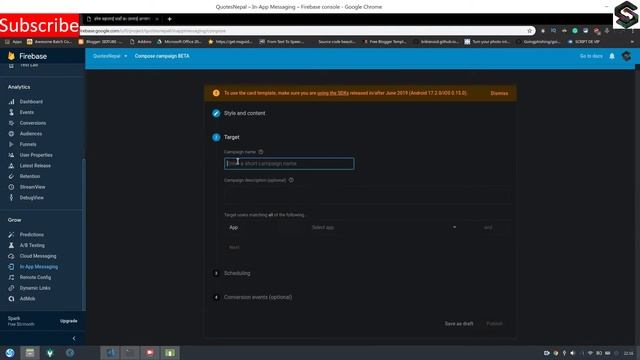Open Latest Release in the sidebar
This screenshot has height=360, width=640.
(35, 166)
